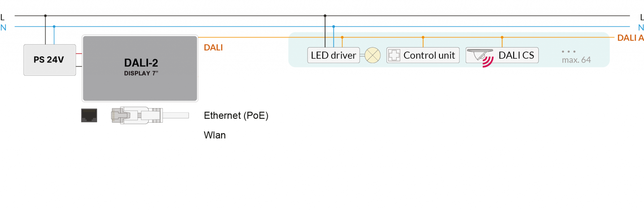
Task: Click the pink sensor signal waves icon
Action: click(x=488, y=62)
